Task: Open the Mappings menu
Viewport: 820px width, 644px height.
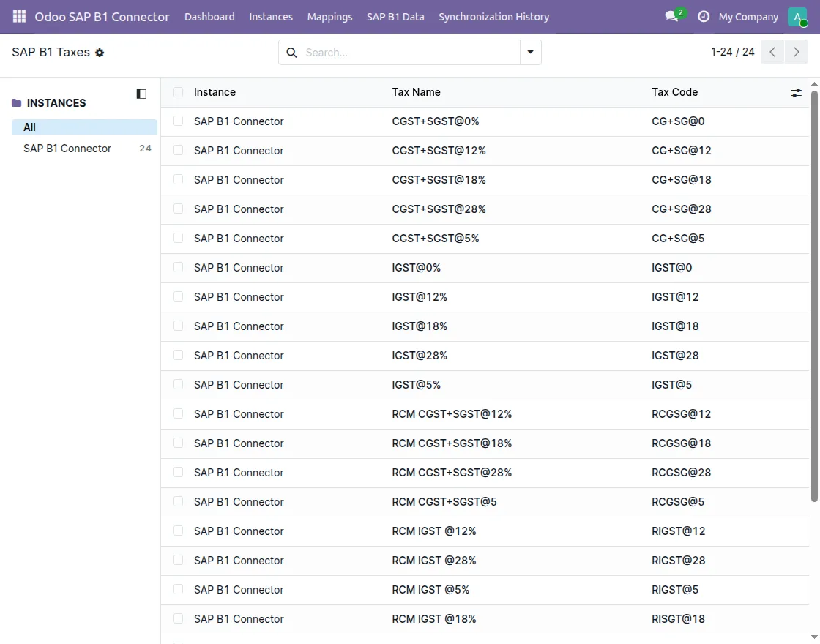Action: point(330,17)
